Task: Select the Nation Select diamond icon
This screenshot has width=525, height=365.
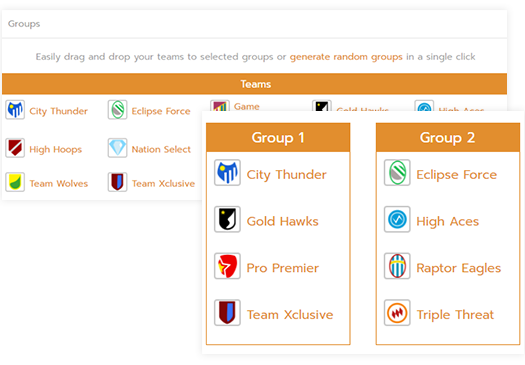Action: click(x=118, y=148)
